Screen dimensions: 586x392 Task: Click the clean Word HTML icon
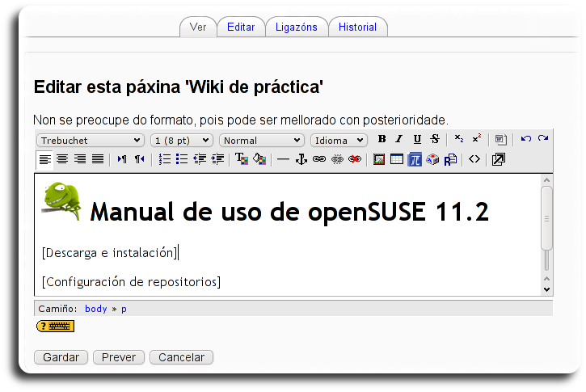(x=501, y=139)
